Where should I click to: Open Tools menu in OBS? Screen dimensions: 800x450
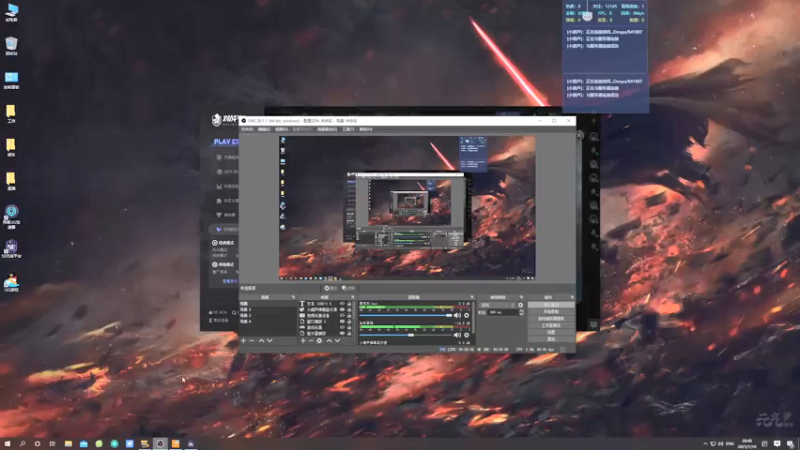point(348,130)
